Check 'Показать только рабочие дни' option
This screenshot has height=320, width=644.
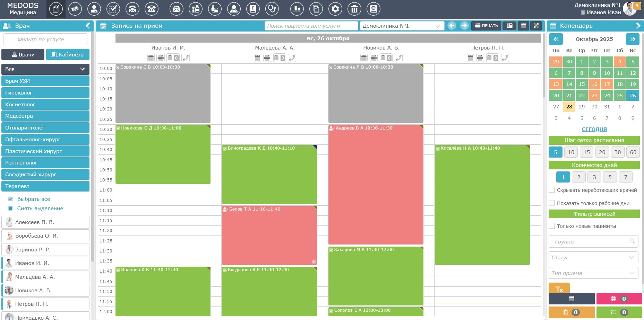point(552,203)
